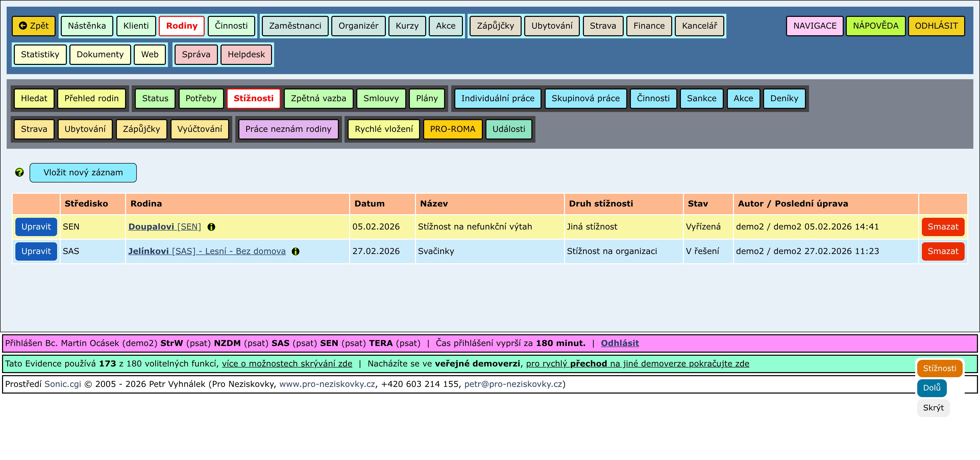Click the www.pro-neziskovky.cz link
The height and width of the screenshot is (460, 980).
[x=327, y=384]
